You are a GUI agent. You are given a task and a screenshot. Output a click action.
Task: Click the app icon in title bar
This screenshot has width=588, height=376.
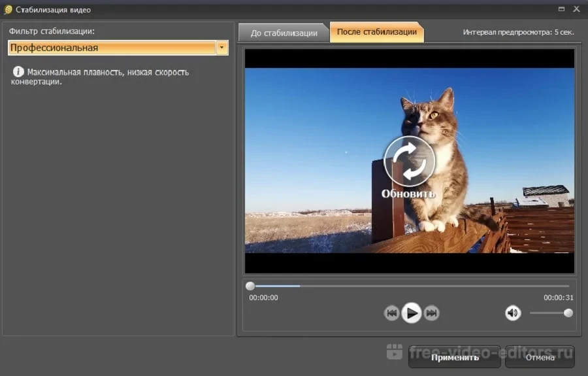pyautogui.click(x=8, y=10)
